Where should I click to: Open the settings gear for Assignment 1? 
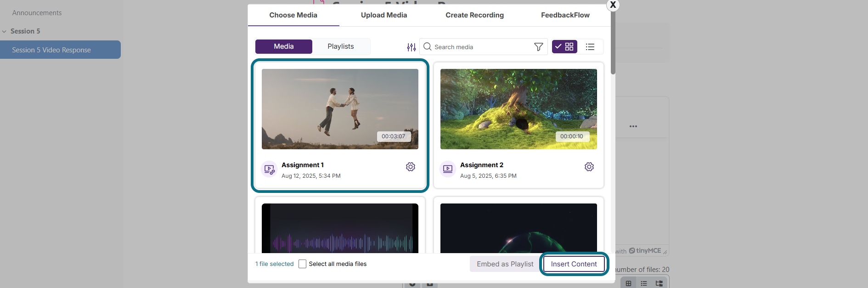(411, 167)
